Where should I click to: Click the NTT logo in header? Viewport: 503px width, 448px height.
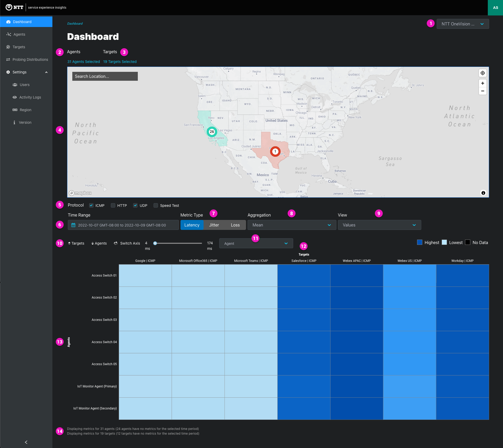pos(14,7)
